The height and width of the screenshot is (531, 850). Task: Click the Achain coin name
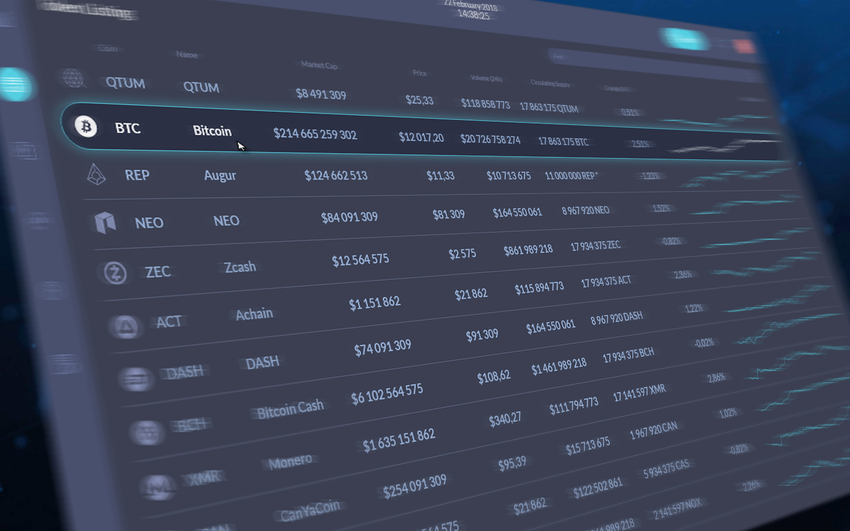[254, 314]
